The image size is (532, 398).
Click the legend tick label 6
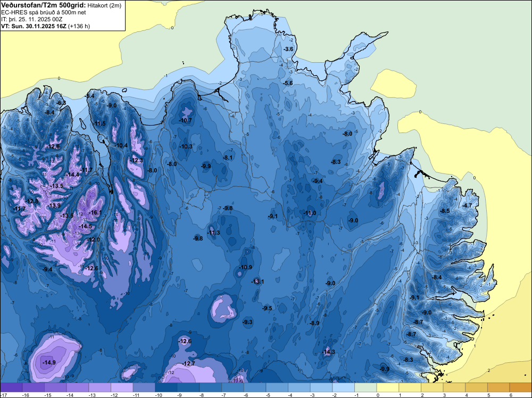(x=511, y=395)
